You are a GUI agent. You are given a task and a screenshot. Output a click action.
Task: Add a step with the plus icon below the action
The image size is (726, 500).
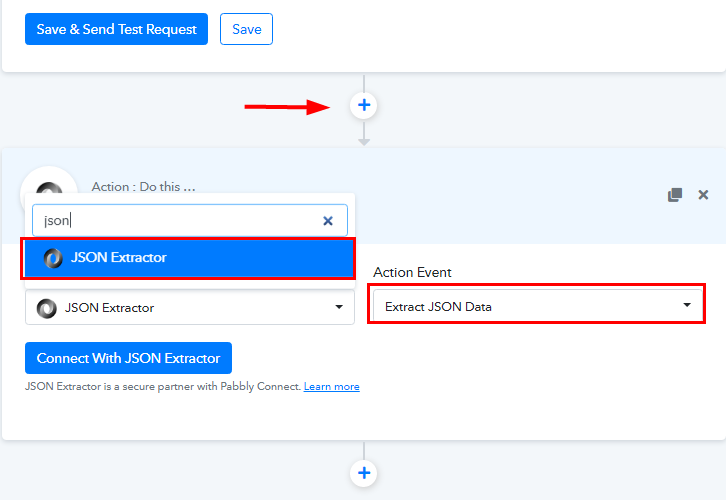[364, 473]
